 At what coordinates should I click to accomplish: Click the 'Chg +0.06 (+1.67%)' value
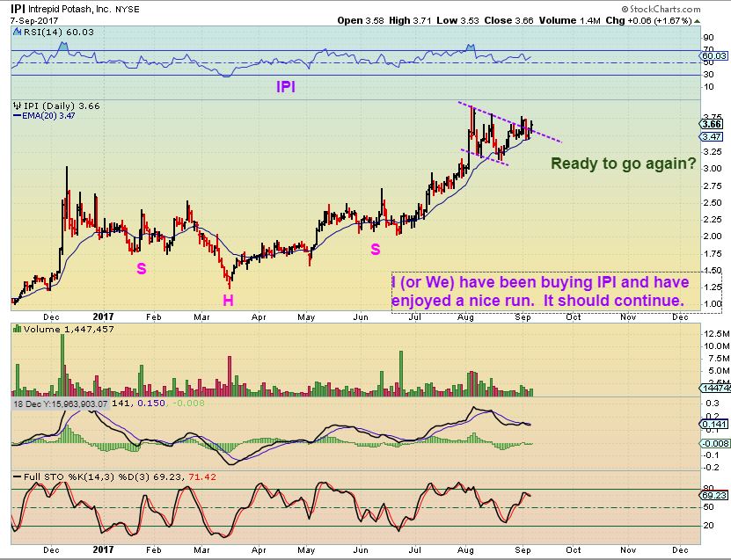pos(649,20)
